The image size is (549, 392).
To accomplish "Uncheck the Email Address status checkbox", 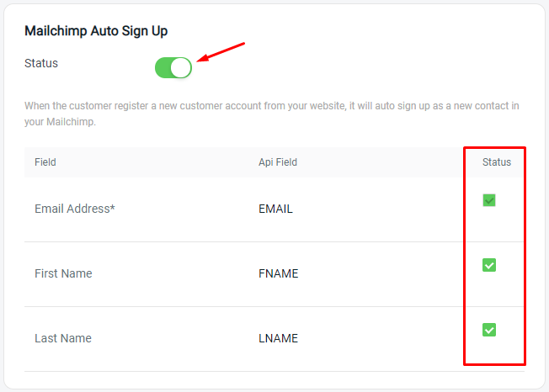I will pyautogui.click(x=488, y=200).
